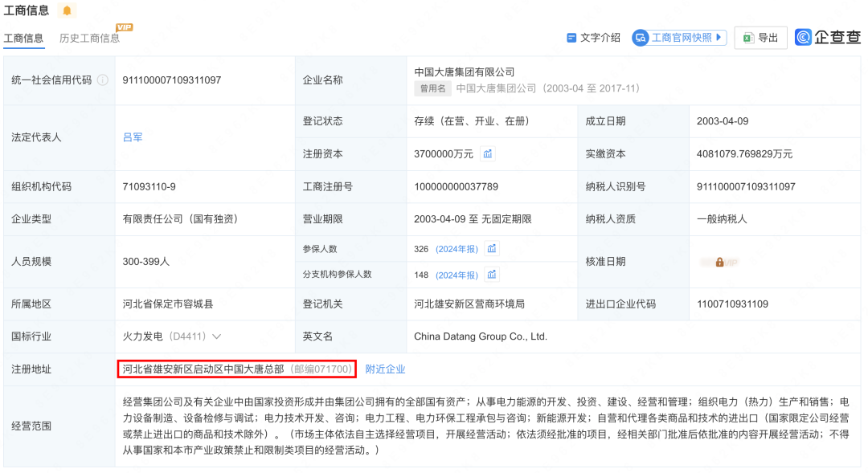Select the registered address 河北省雄安新区启动区中国大唐总部
This screenshot has width=868, height=473.
(x=203, y=369)
